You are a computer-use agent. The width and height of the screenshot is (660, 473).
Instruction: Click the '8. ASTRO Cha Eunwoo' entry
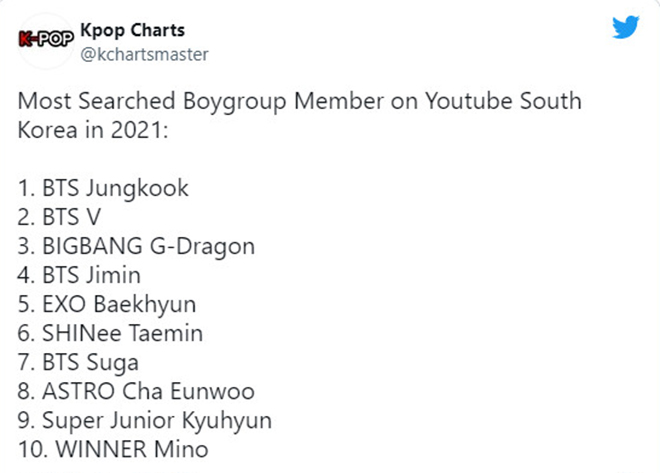click(x=136, y=391)
